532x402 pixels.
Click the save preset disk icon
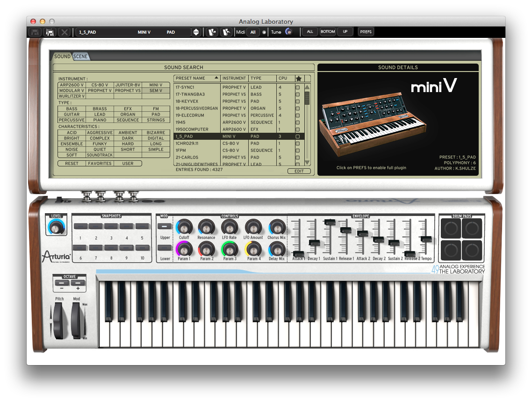35,32
